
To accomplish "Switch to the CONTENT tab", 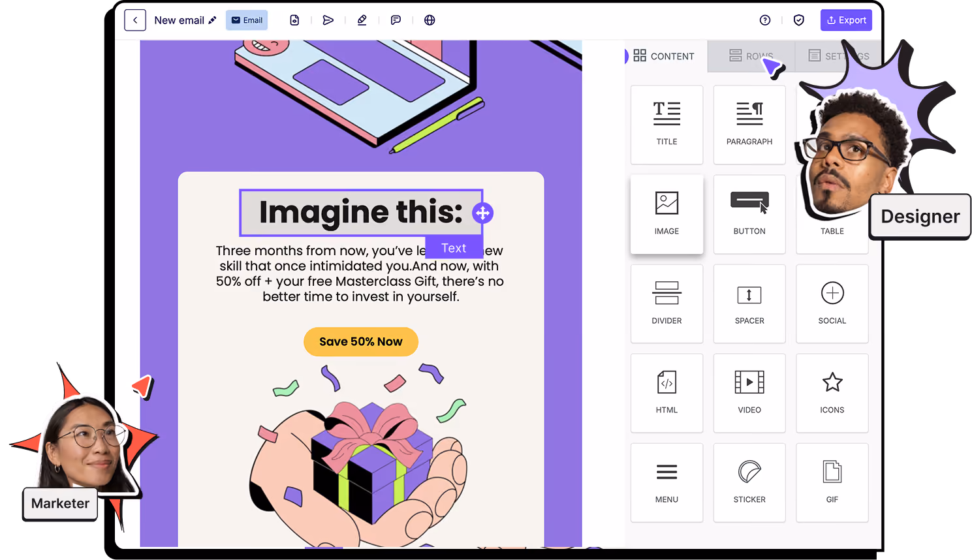I will tap(665, 56).
